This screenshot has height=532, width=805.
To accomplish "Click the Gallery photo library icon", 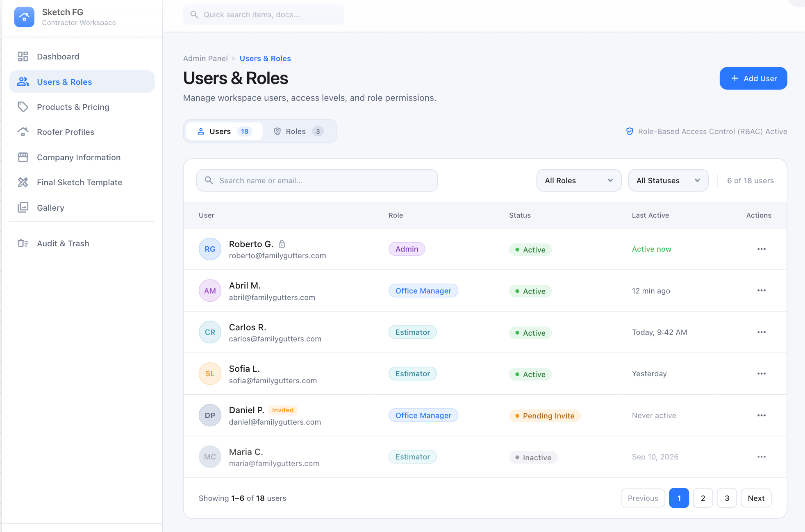I will pyautogui.click(x=23, y=207).
